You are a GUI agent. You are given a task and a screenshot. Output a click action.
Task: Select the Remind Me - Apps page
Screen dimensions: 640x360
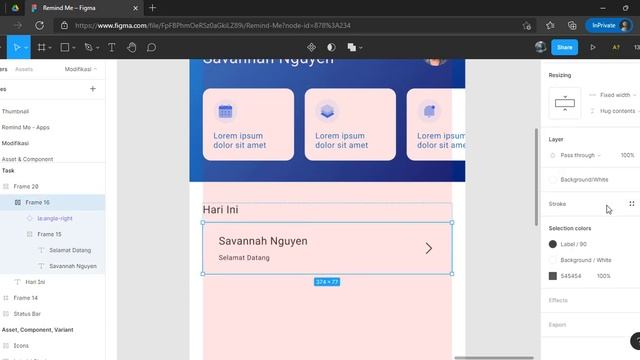pos(25,127)
